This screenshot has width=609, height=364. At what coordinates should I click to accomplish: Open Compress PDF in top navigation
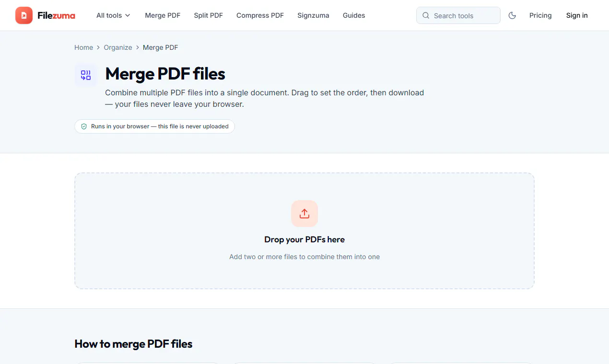pyautogui.click(x=260, y=15)
